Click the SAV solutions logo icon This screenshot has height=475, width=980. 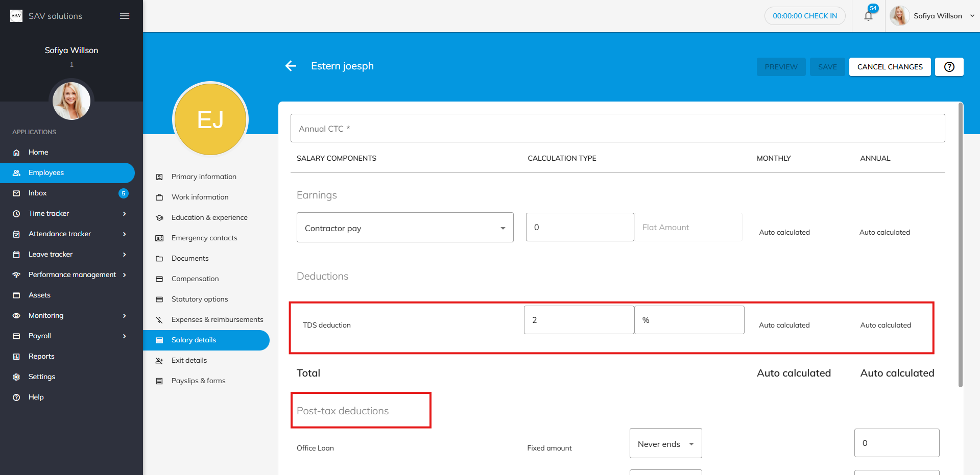tap(16, 16)
